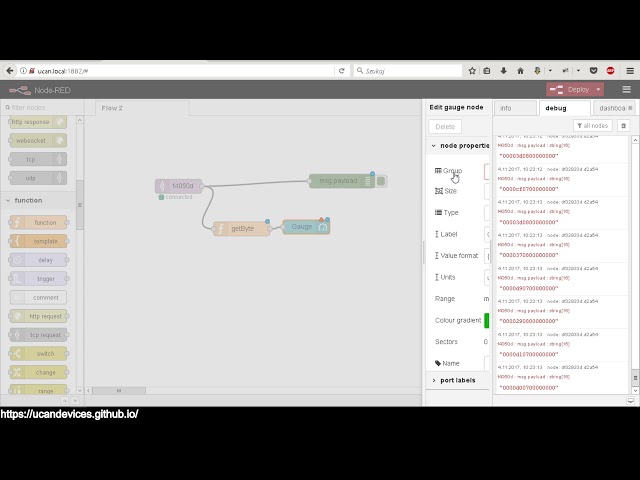
Task: Open the Firefox hamburger menu
Action: pyautogui.click(x=630, y=71)
